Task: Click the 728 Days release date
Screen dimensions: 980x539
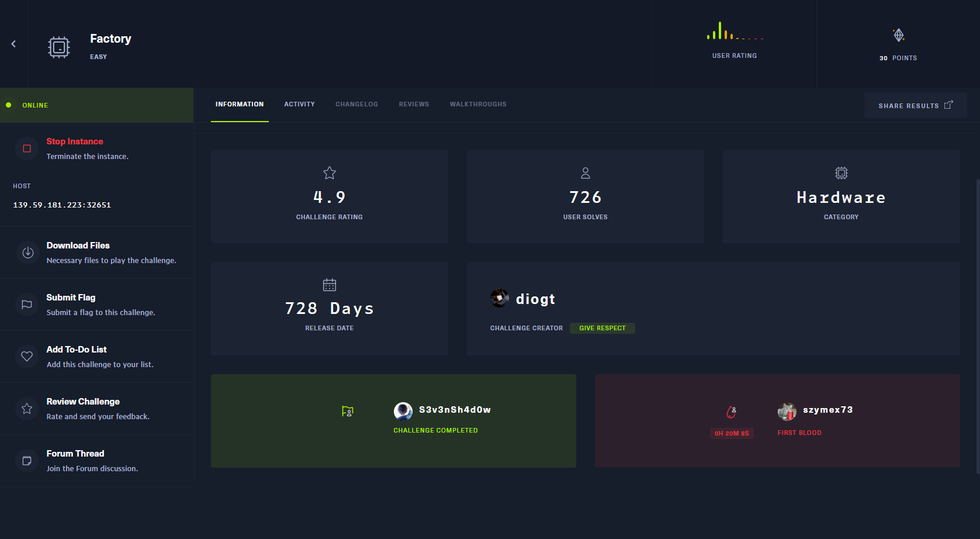Action: (330, 309)
